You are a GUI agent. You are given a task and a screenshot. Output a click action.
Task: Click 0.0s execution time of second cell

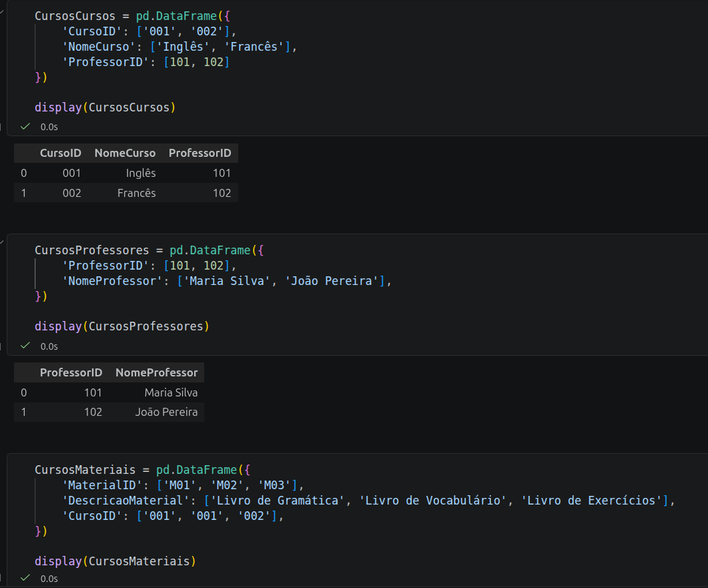coord(49,346)
